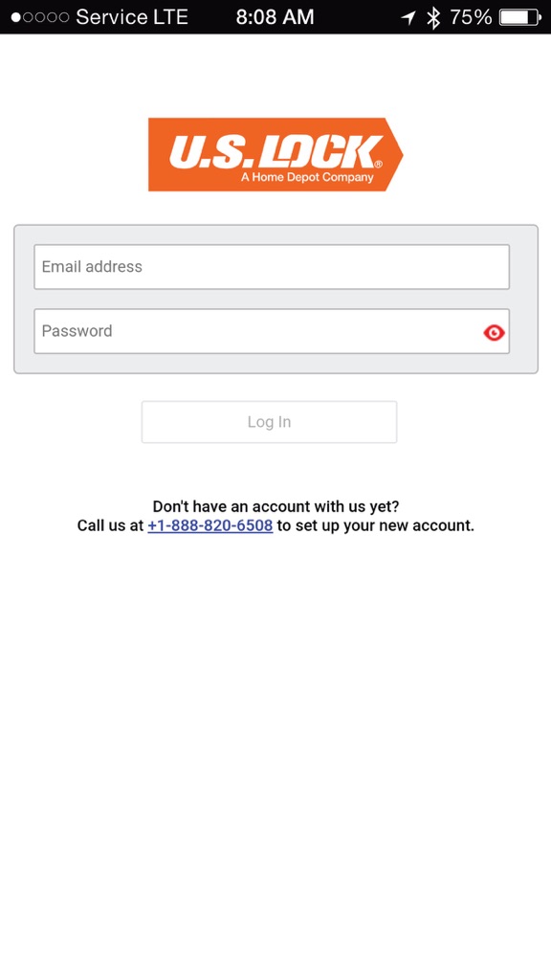Tap the "Call us at" text

[111, 525]
